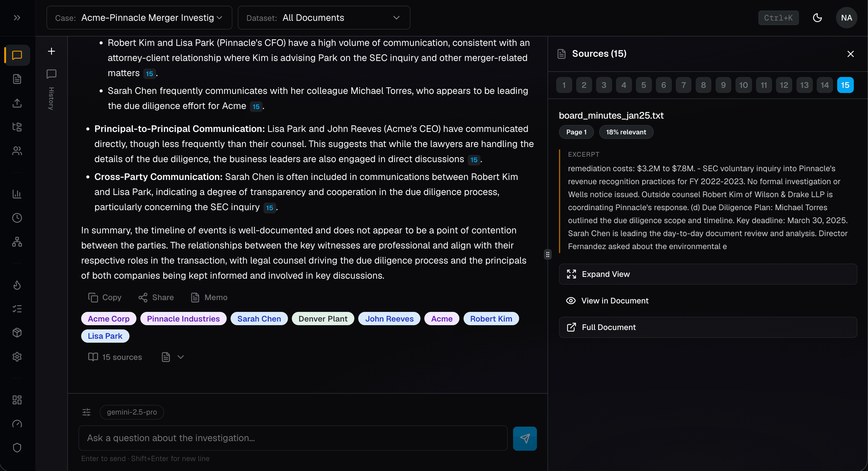The image size is (868, 471).
Task: Open the flame icon in sidebar
Action: click(x=17, y=285)
